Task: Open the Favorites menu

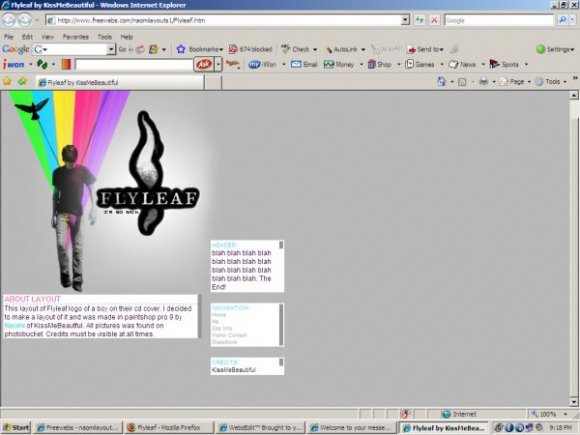Action: click(75, 37)
